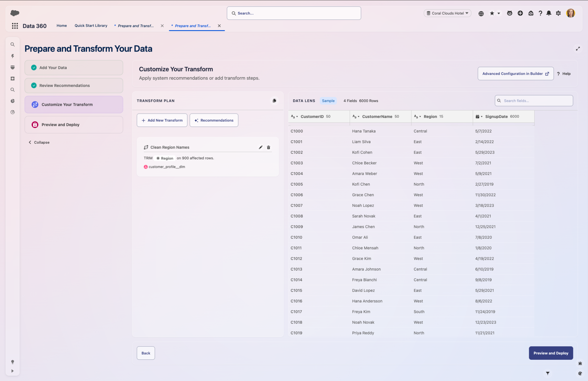The image size is (588, 381).
Task: Open the Trailhead guidance icon beside the plus icon
Action: pyautogui.click(x=531, y=13)
